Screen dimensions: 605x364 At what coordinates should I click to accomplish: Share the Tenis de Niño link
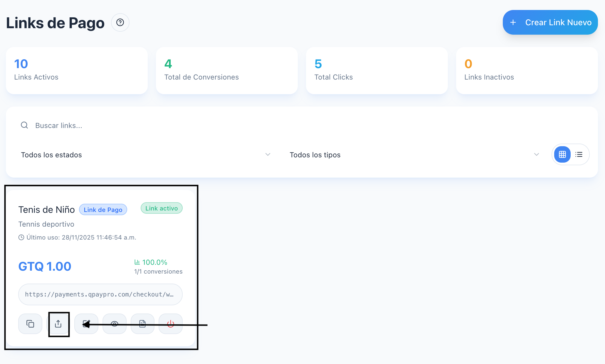click(58, 324)
